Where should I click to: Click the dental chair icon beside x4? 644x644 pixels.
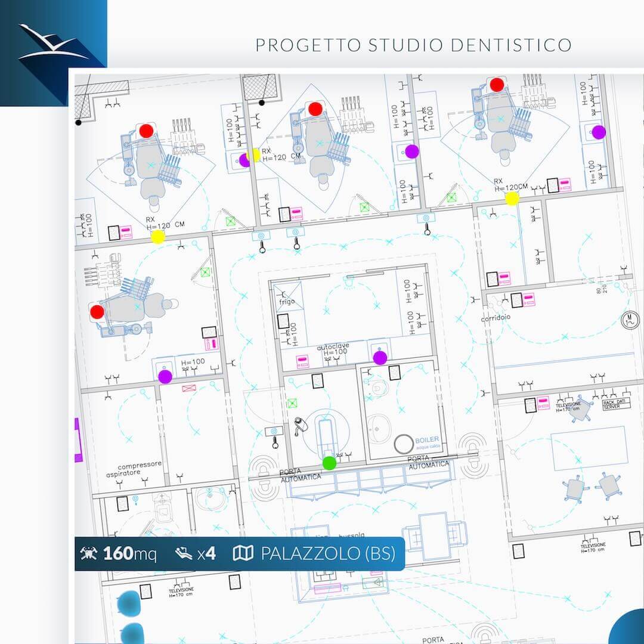click(x=183, y=553)
